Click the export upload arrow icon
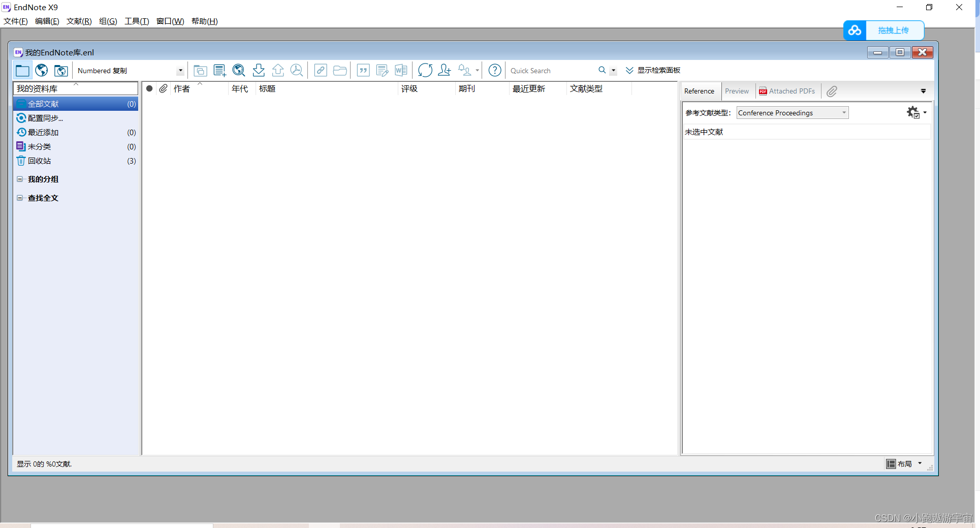The image size is (980, 528). [278, 71]
